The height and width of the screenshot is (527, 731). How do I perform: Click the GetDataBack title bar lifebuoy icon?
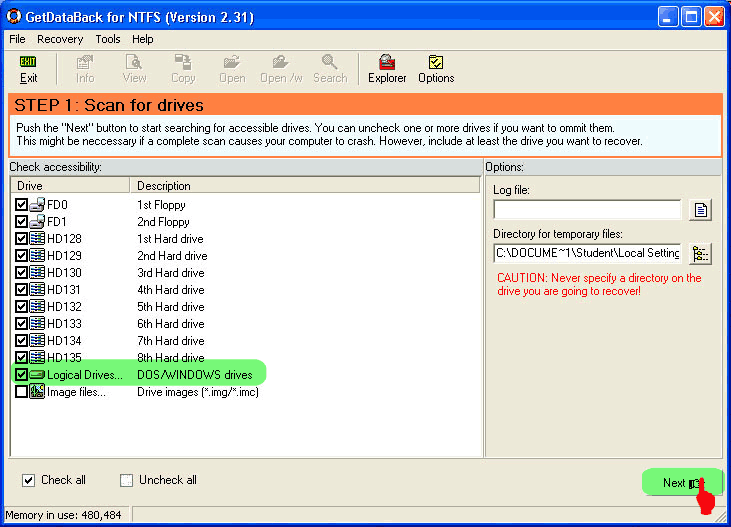coord(14,16)
